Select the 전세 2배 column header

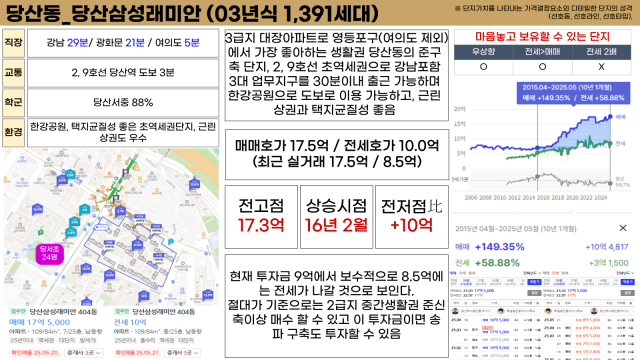[601, 52]
